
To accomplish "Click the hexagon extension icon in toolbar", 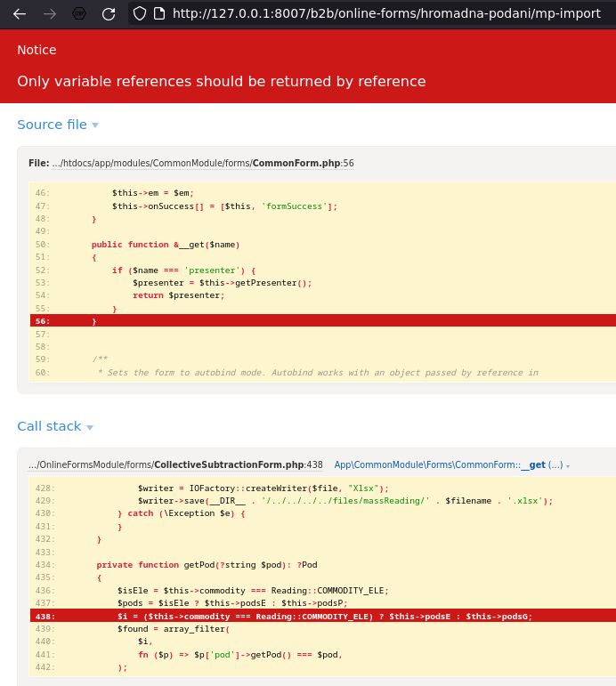I will click(x=79, y=13).
